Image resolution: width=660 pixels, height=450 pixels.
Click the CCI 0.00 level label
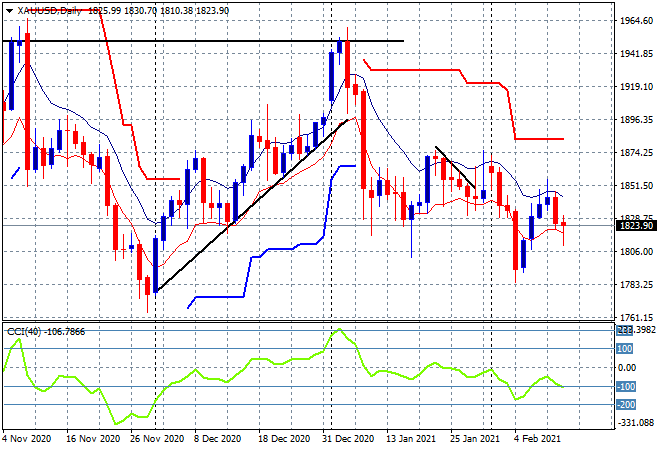(x=627, y=367)
